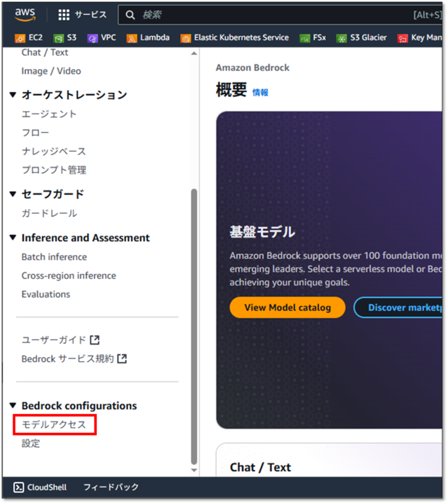The image size is (448, 504).
Task: Open Batch inference in sidebar
Action: [x=54, y=257]
